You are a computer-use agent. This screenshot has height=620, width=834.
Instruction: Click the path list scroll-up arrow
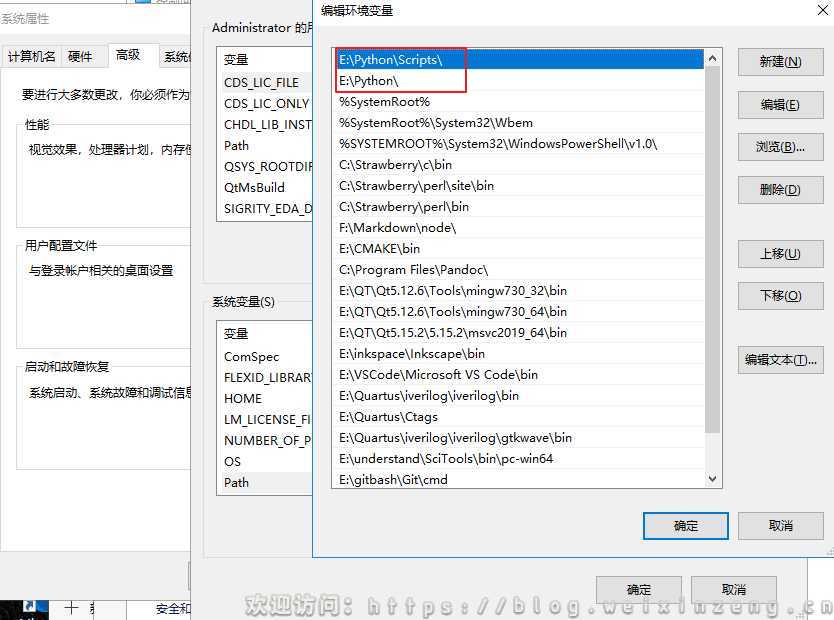pyautogui.click(x=713, y=58)
